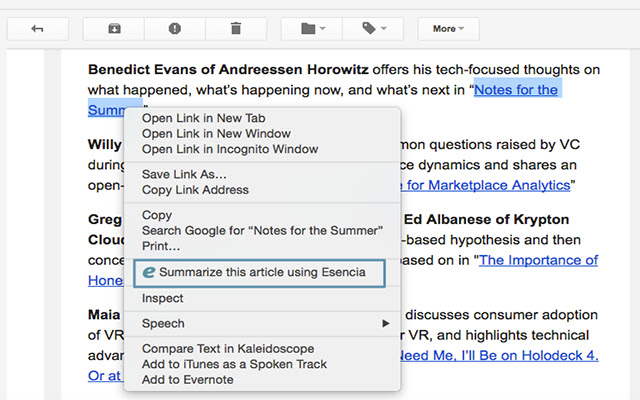The height and width of the screenshot is (400, 640).
Task: Select Compare Text in Kaleidoscope
Action: click(227, 348)
